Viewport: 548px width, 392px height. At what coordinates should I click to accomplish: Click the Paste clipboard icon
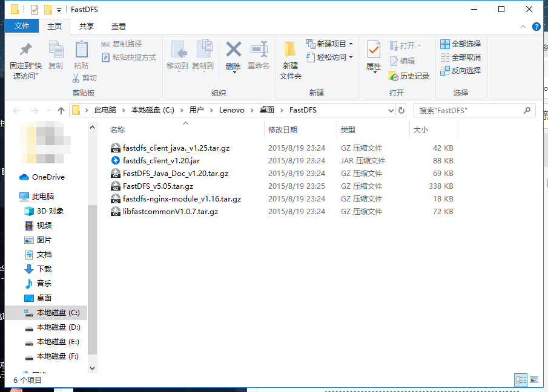(81, 50)
